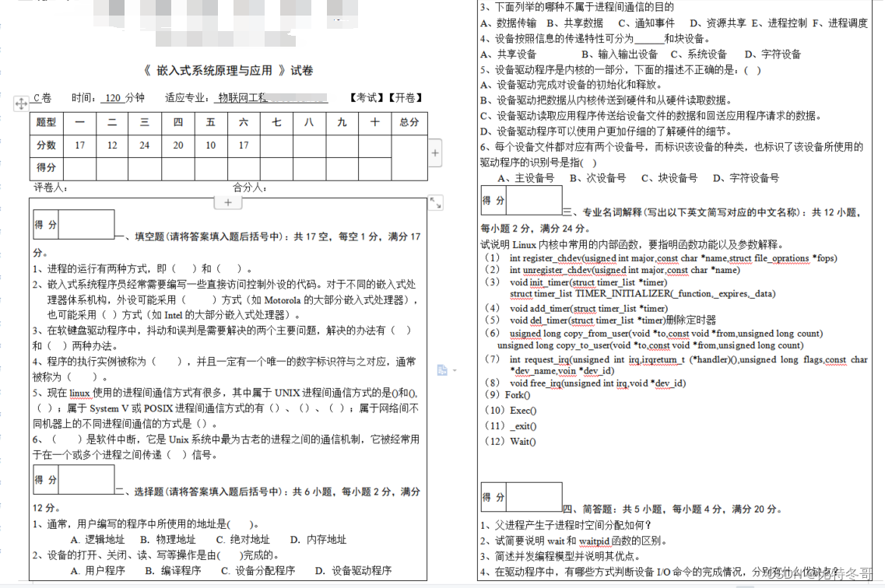The height and width of the screenshot is (588, 885).
Task: Click the copy_from_user function line
Action: tap(654, 334)
